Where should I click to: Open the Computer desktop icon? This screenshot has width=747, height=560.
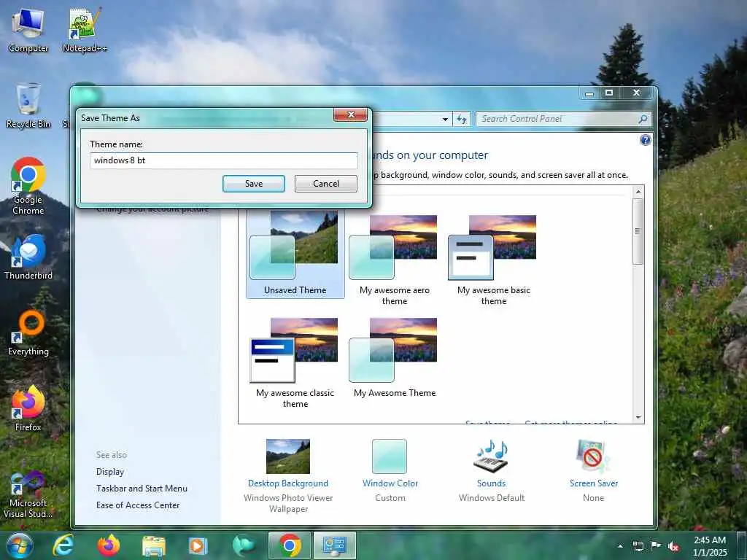[28, 31]
